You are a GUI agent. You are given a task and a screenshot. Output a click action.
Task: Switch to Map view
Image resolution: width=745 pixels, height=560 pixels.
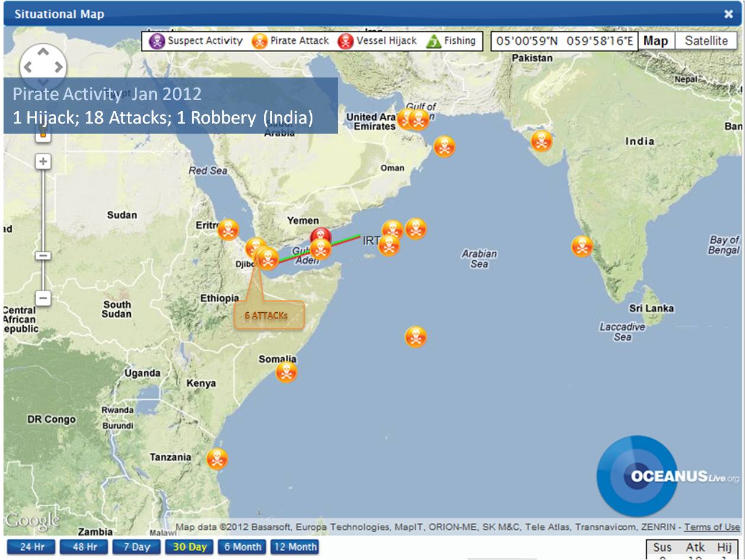(656, 41)
